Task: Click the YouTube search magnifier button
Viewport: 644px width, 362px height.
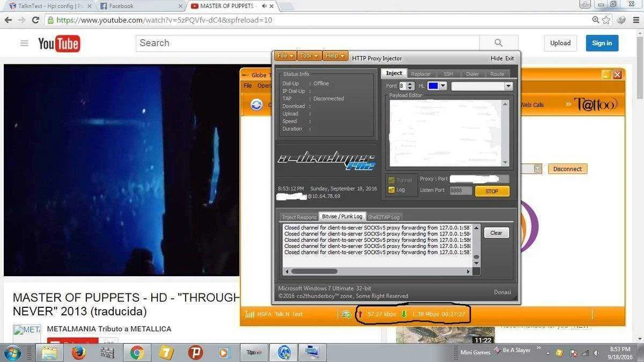Action: [x=499, y=43]
